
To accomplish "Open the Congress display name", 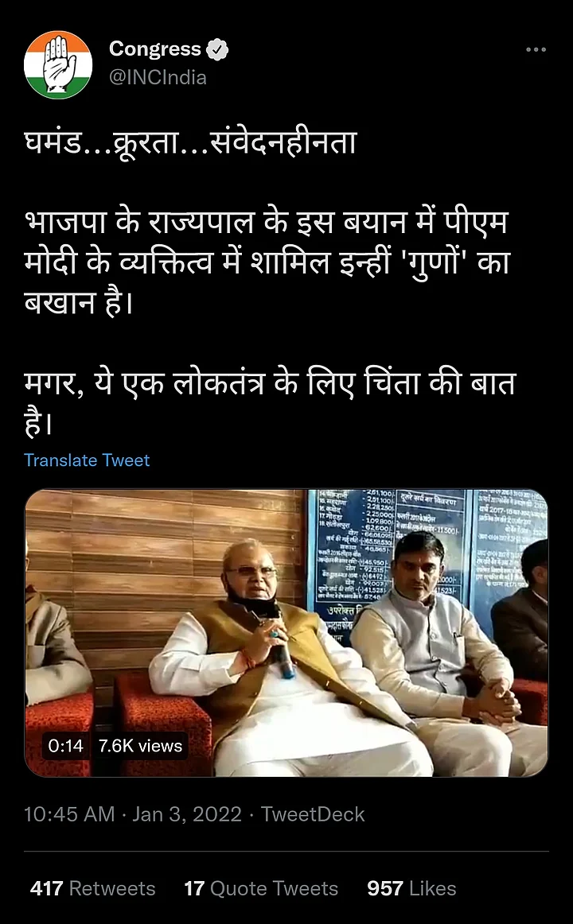I will coord(155,49).
